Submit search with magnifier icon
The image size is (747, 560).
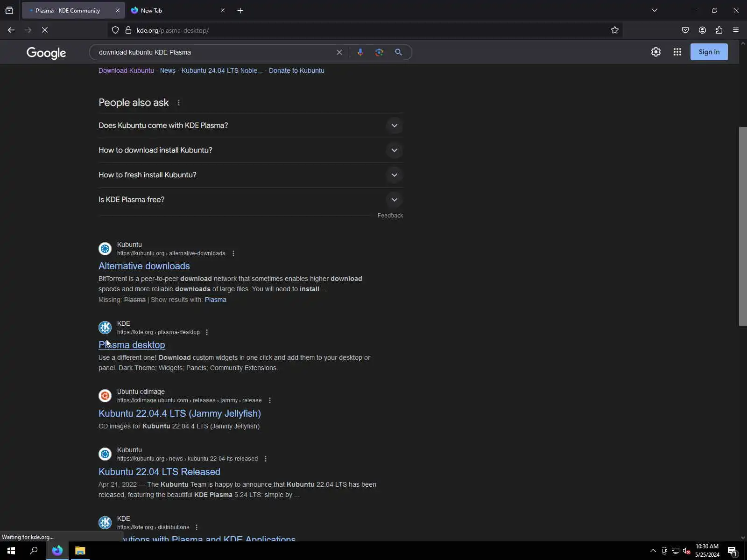click(398, 52)
